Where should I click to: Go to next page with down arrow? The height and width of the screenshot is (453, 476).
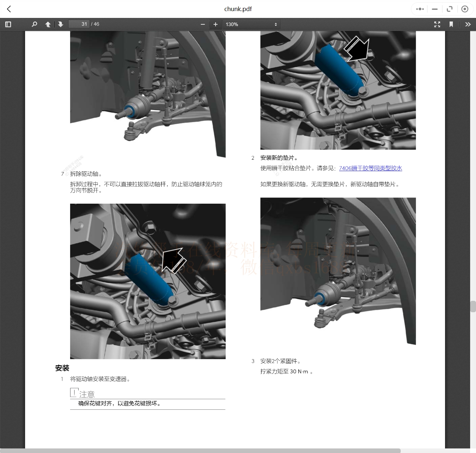click(x=61, y=24)
